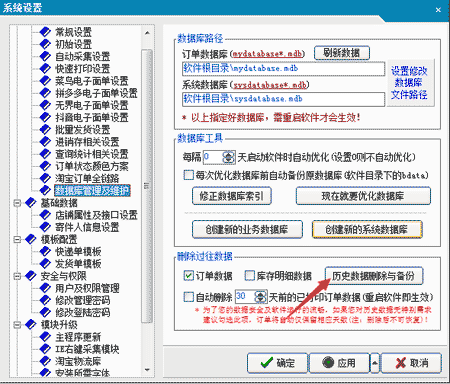Screen dimensions: 450x384
Task: Click 修正数据库索引 button
Action: (232, 196)
